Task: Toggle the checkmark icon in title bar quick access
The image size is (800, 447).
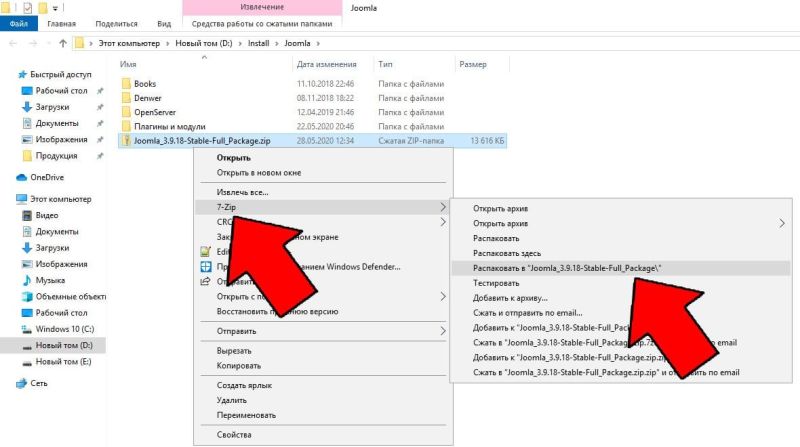Action: 28,8
